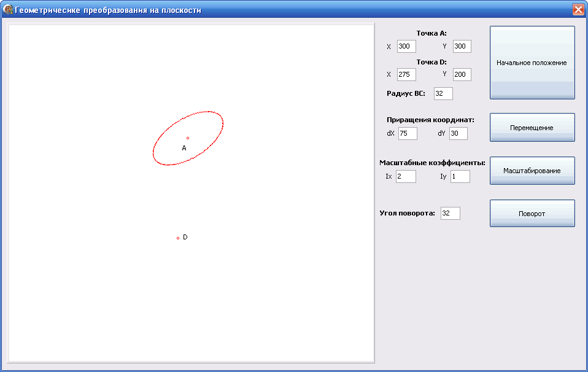Select the dY increment field
This screenshot has width=588, height=372.
pyautogui.click(x=458, y=133)
